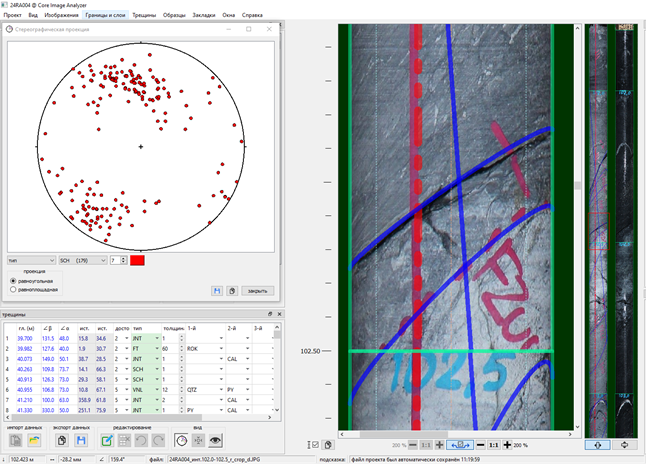Select the равноугольная projection radio button
Screen dimensions: 646x464
12,281
